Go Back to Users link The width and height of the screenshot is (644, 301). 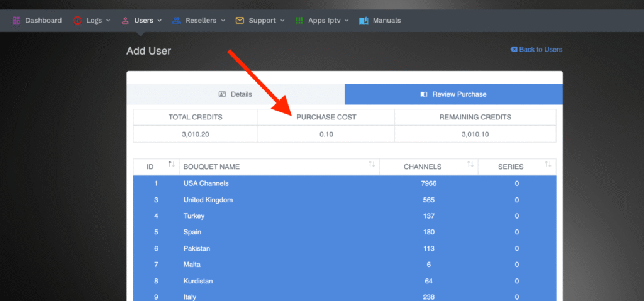point(536,49)
